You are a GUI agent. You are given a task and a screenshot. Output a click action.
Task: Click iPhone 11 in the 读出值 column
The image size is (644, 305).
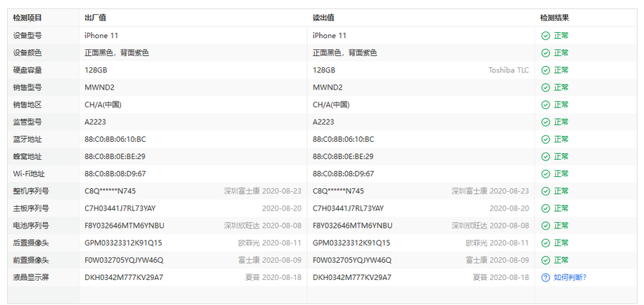[x=329, y=36]
